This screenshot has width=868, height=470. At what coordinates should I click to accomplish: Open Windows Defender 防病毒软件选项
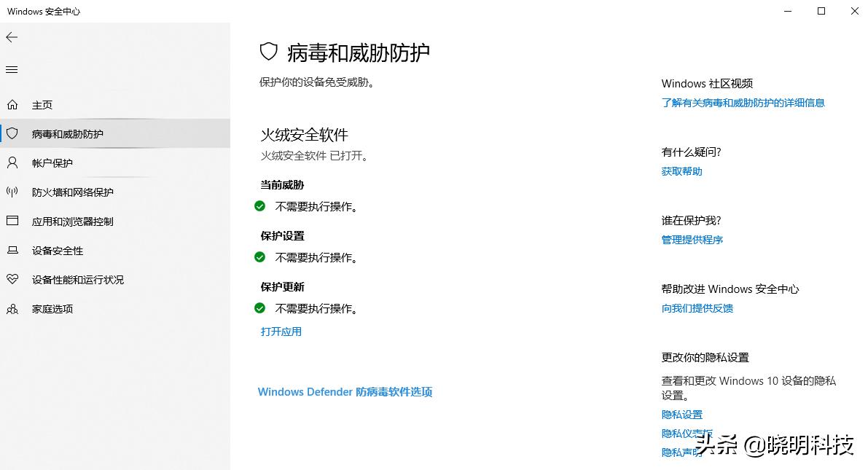coord(345,391)
